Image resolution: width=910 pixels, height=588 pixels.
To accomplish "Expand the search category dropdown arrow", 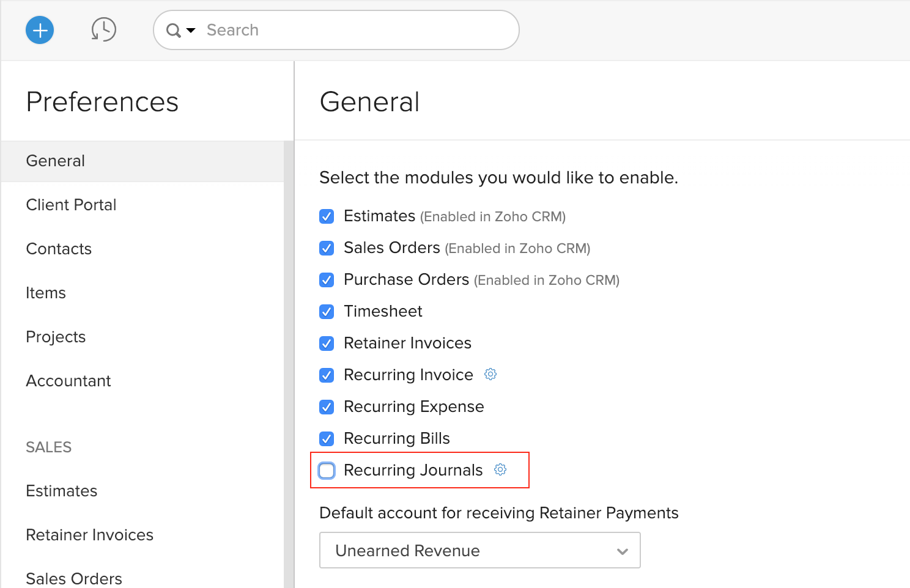I will [x=191, y=30].
